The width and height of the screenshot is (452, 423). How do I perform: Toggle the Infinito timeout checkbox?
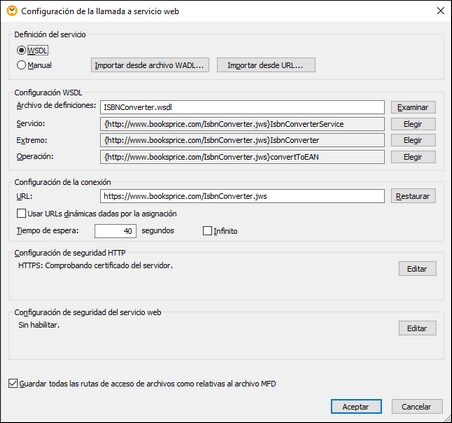point(207,231)
